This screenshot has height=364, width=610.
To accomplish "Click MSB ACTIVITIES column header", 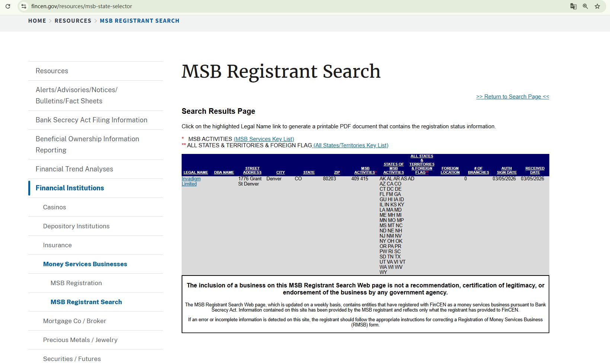I will click(x=365, y=170).
